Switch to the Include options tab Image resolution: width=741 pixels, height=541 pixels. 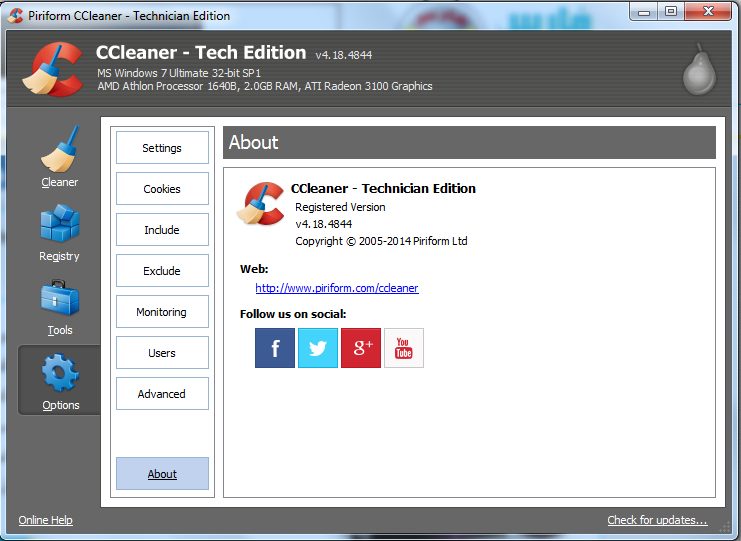[162, 230]
